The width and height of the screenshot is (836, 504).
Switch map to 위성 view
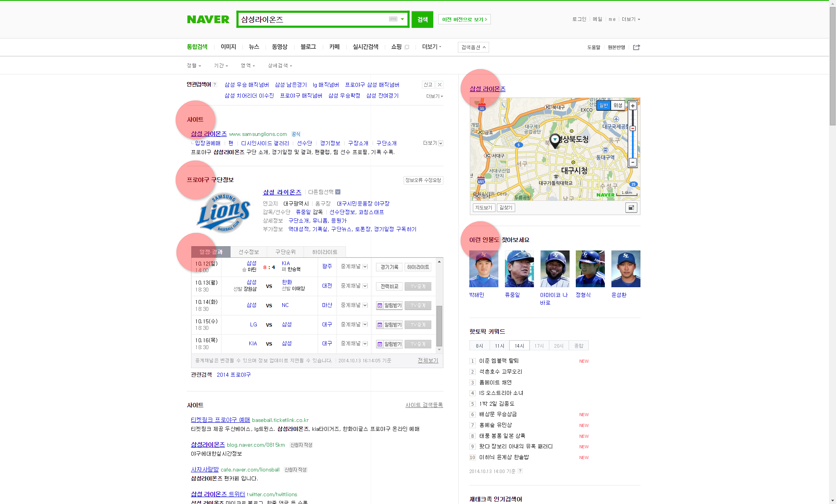click(x=618, y=105)
